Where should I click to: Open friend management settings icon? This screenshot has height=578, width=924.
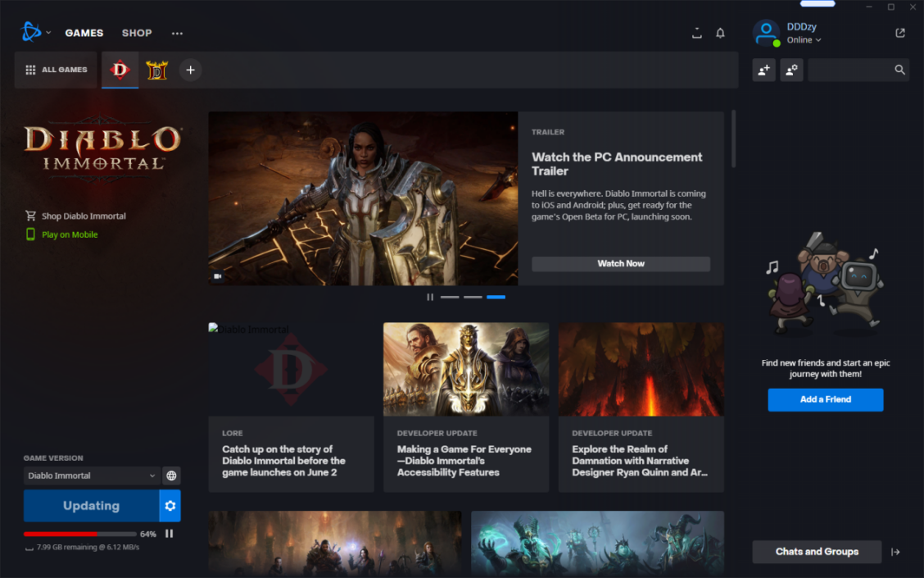click(791, 71)
